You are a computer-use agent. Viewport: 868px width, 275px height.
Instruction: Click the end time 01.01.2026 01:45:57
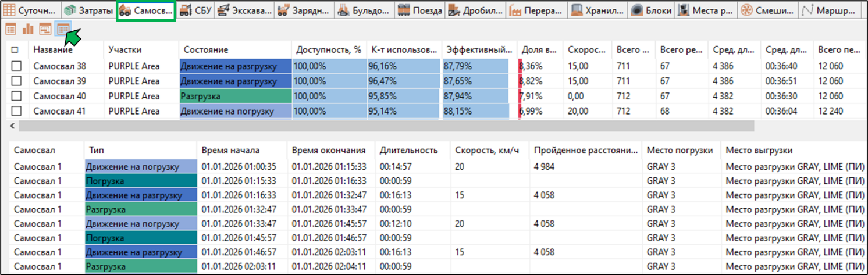pos(329,223)
